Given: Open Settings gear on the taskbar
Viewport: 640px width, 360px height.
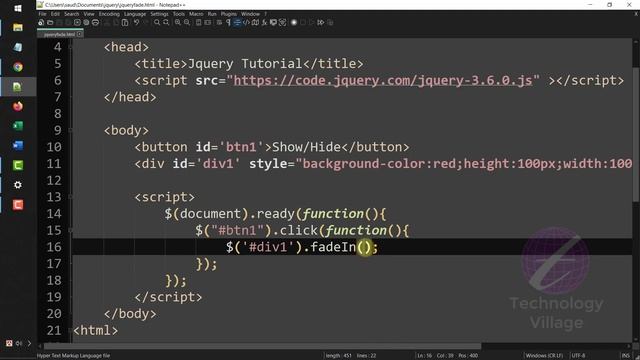Looking at the screenshot, I should (18, 185).
